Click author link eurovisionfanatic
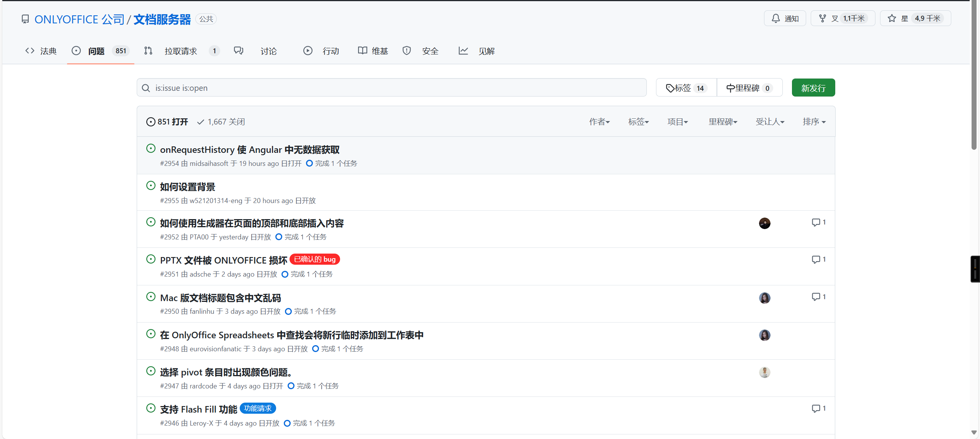 (215, 349)
